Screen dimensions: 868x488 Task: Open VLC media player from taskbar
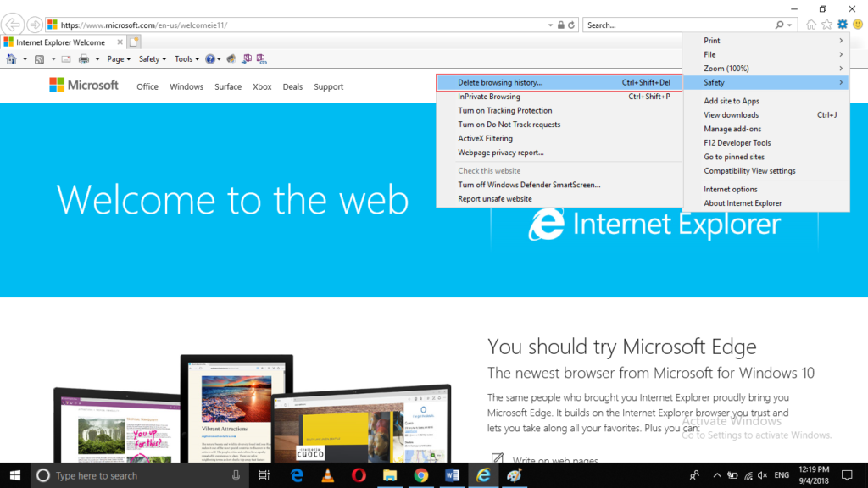pos(328,475)
